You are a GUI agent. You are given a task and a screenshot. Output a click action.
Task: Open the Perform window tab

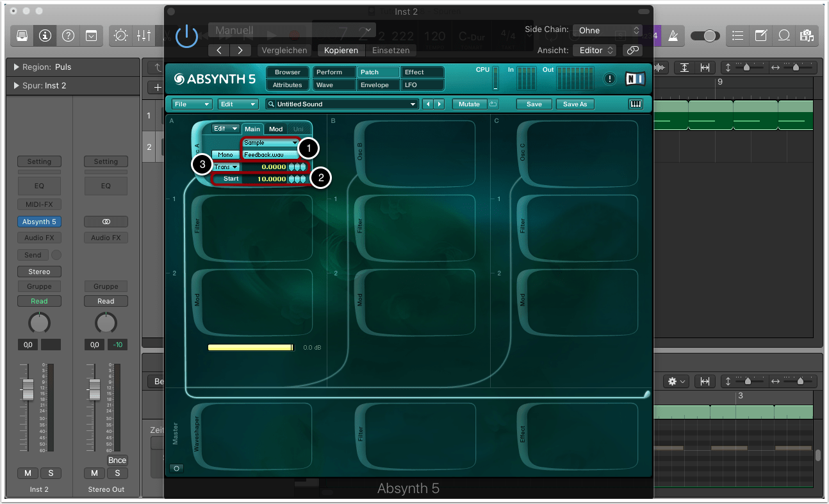click(334, 72)
